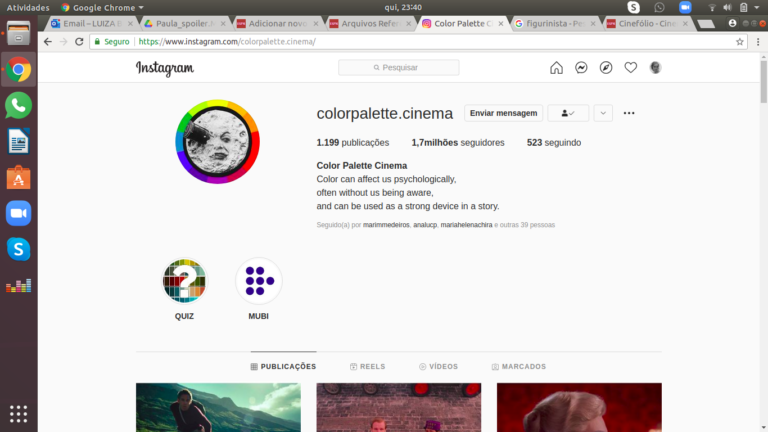The width and height of the screenshot is (768, 432).
Task: Switch to the VÍDEOS tab
Action: (x=438, y=366)
